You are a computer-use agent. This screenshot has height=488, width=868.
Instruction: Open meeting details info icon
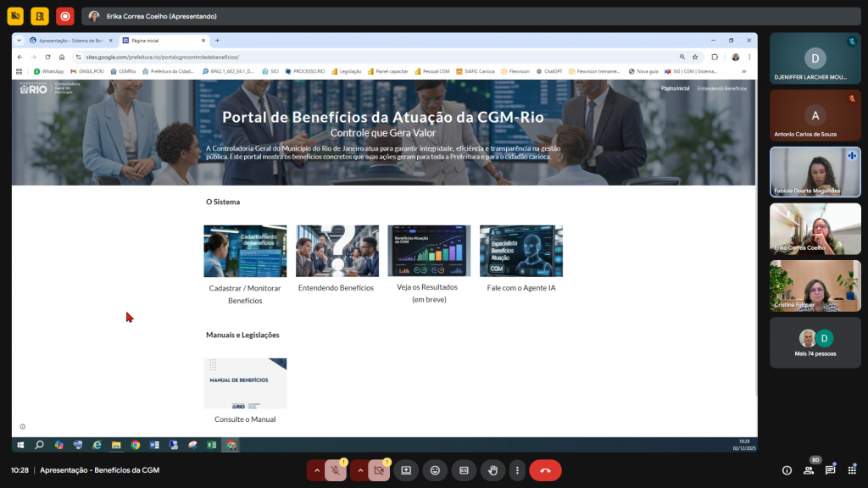pyautogui.click(x=787, y=470)
